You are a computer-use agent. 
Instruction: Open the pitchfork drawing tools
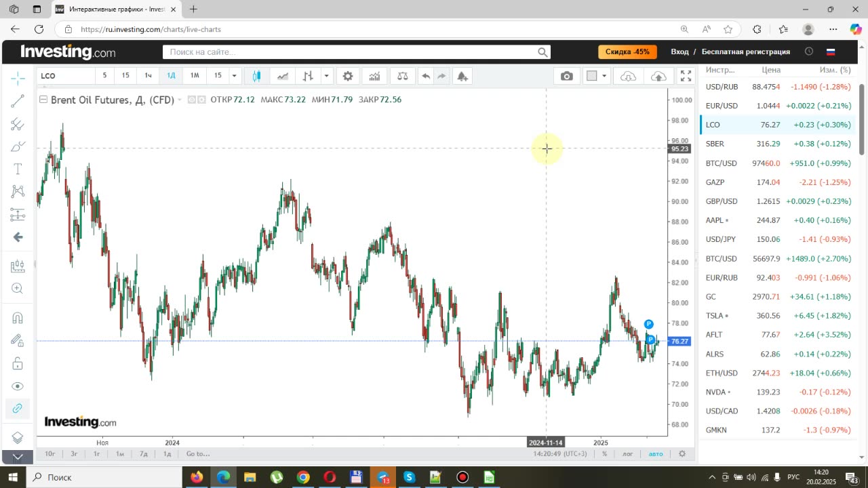point(18,124)
